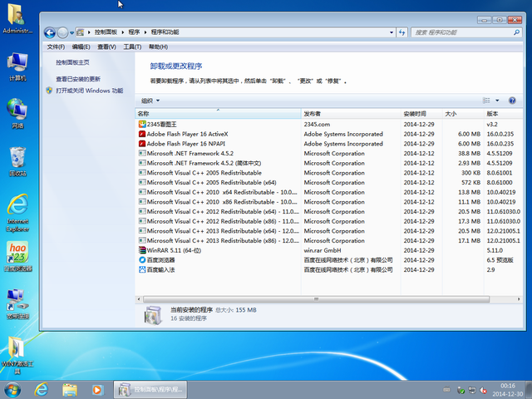
Task: Go to 控制面板主页 link
Action: coord(72,62)
